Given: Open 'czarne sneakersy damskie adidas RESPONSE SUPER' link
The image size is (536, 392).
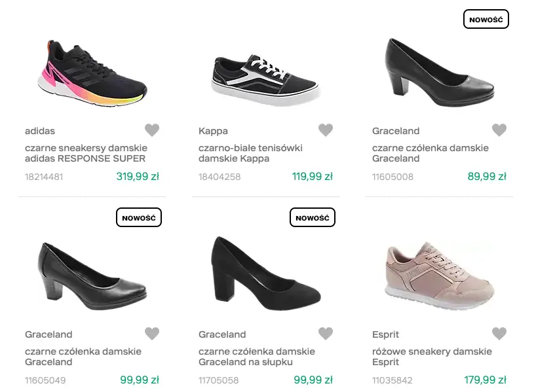Looking at the screenshot, I should (x=85, y=153).
